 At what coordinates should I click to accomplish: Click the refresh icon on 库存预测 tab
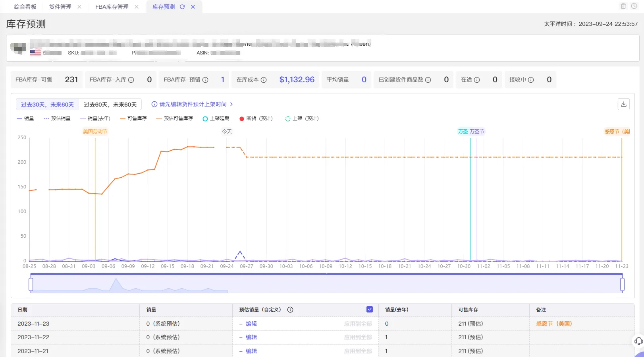click(183, 7)
